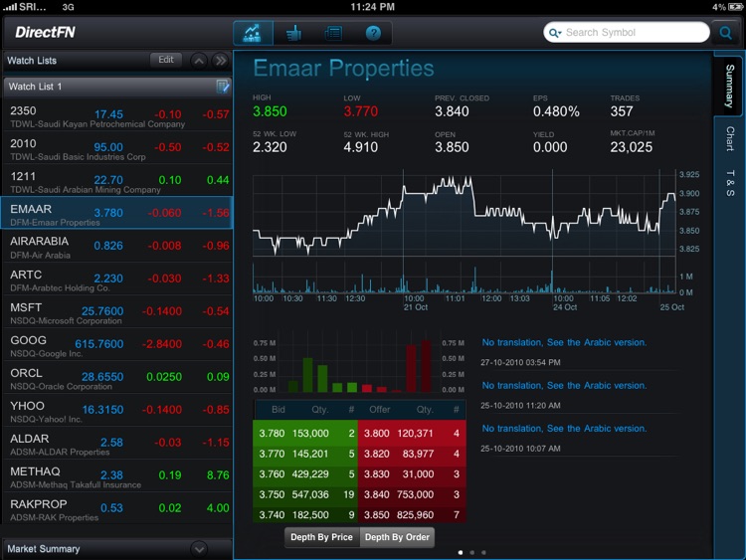Viewport: 746px width, 560px height.
Task: Click the Emaar Properties title
Action: point(343,68)
